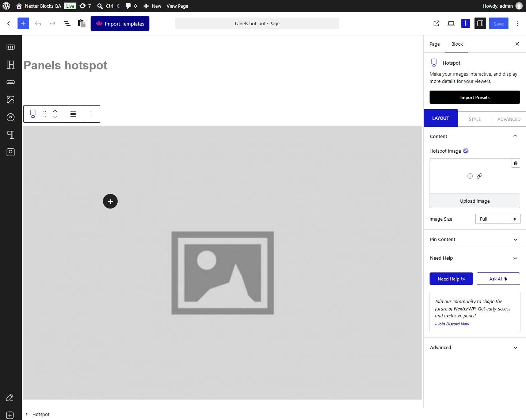Collapse the Content section
526x420 pixels.
click(x=475, y=136)
